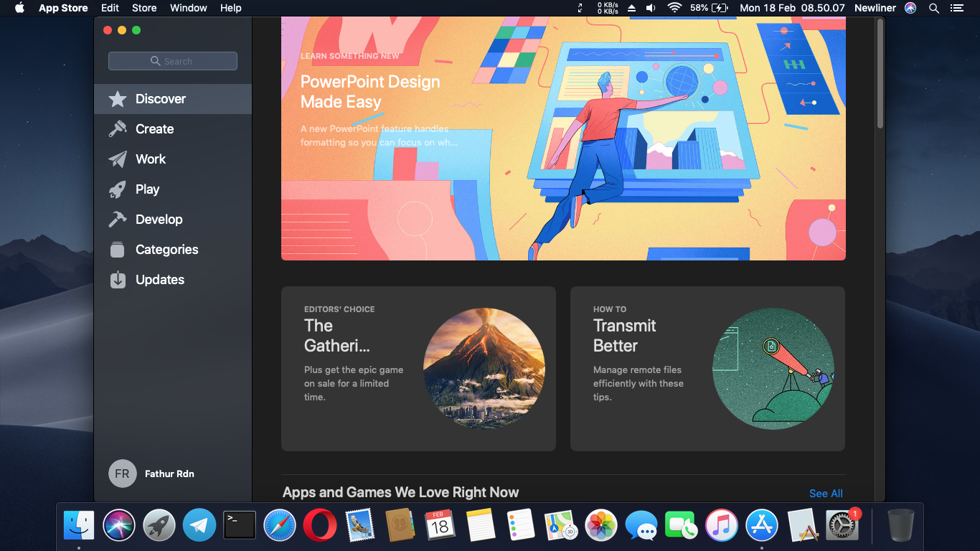Screen dimensions: 980x551
Task: Launch Safari from the dock
Action: point(280,525)
